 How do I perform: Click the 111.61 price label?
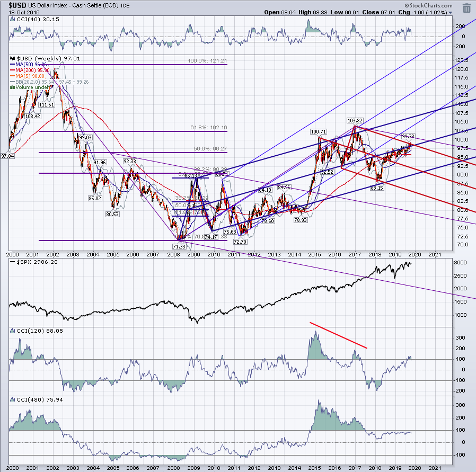click(x=47, y=105)
